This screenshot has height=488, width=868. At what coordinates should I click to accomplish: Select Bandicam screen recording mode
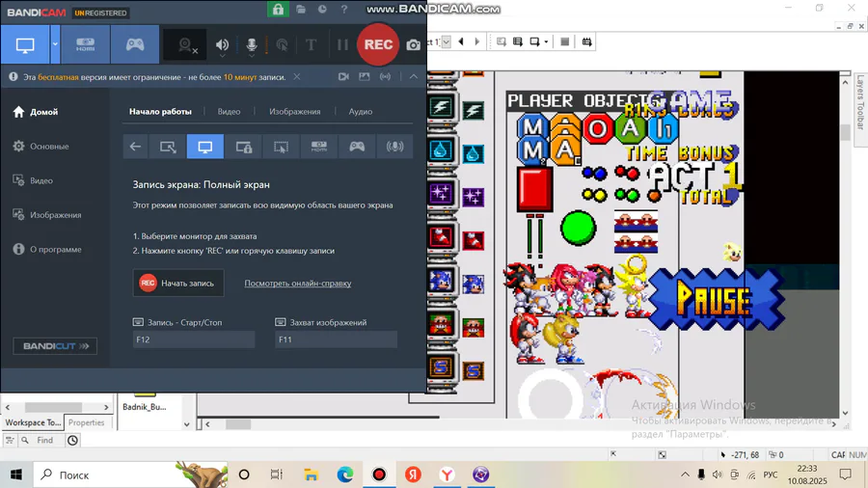point(25,44)
